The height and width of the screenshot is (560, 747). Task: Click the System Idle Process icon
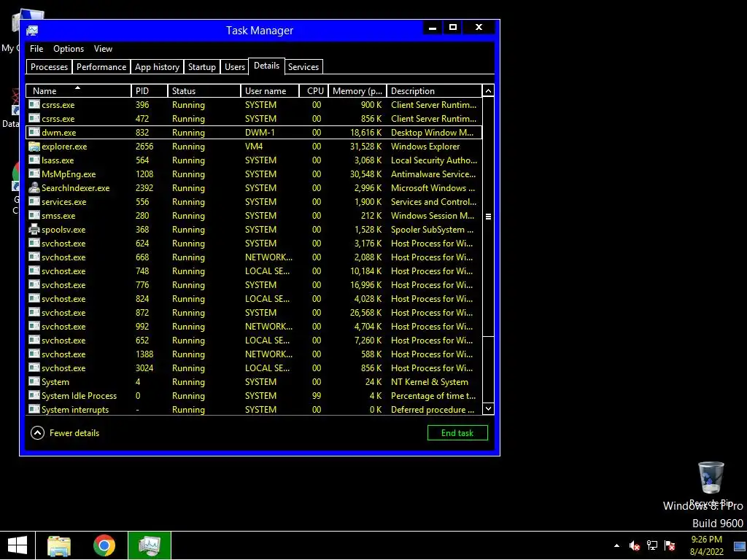click(34, 395)
